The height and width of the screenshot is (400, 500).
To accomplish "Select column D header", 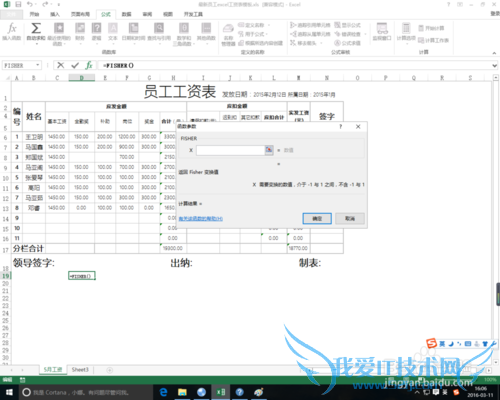I will [82, 78].
